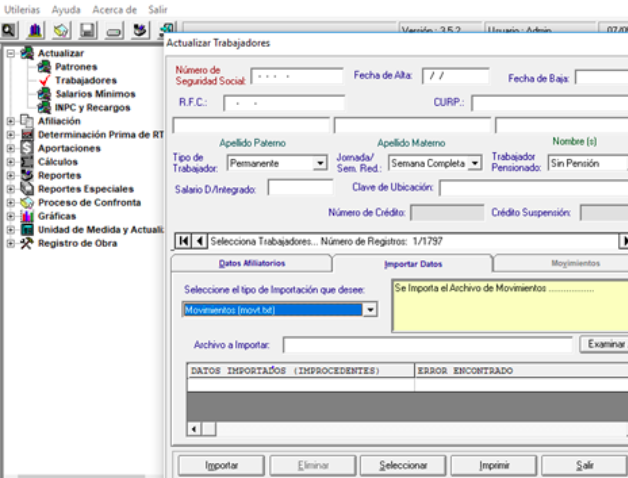628x478 pixels.
Task: Click the Actualizar tree node icon
Action: [27, 53]
